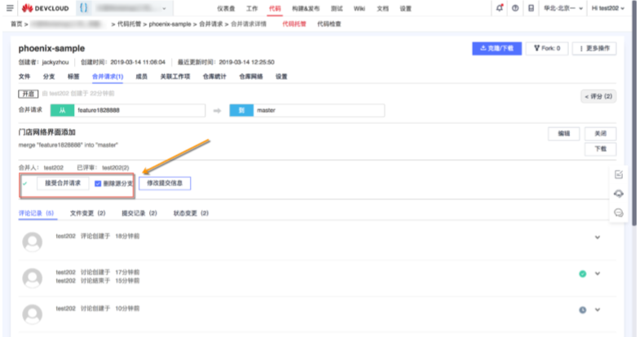Switch to the Members tab

pyautogui.click(x=142, y=77)
